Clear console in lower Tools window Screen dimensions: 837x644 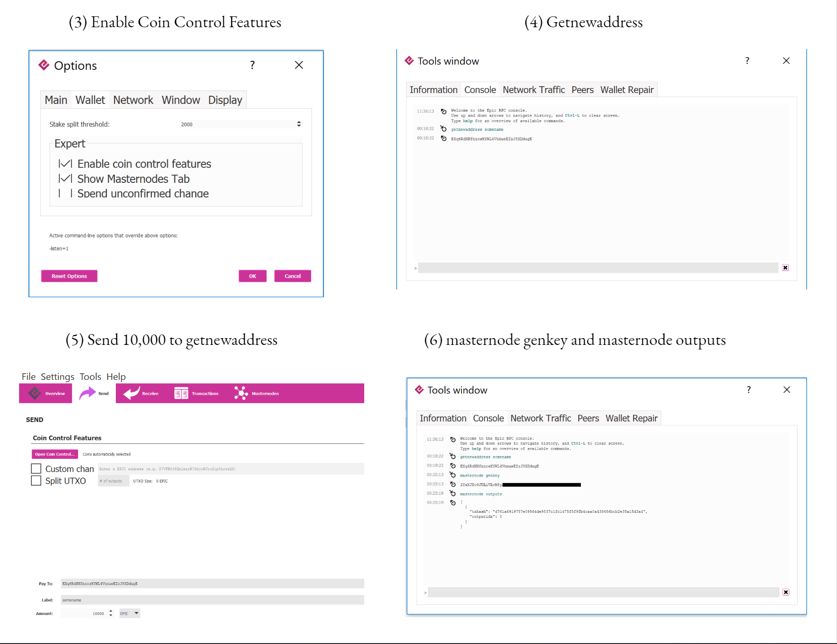786,592
